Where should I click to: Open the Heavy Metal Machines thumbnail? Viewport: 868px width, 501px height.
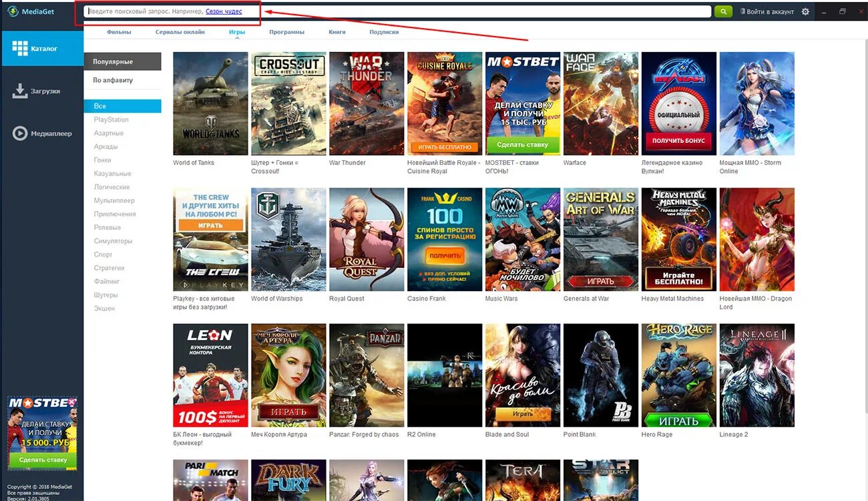pos(679,239)
